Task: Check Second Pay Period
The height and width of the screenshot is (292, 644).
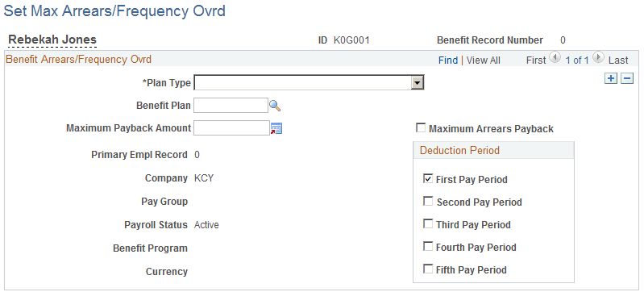Action: (428, 201)
